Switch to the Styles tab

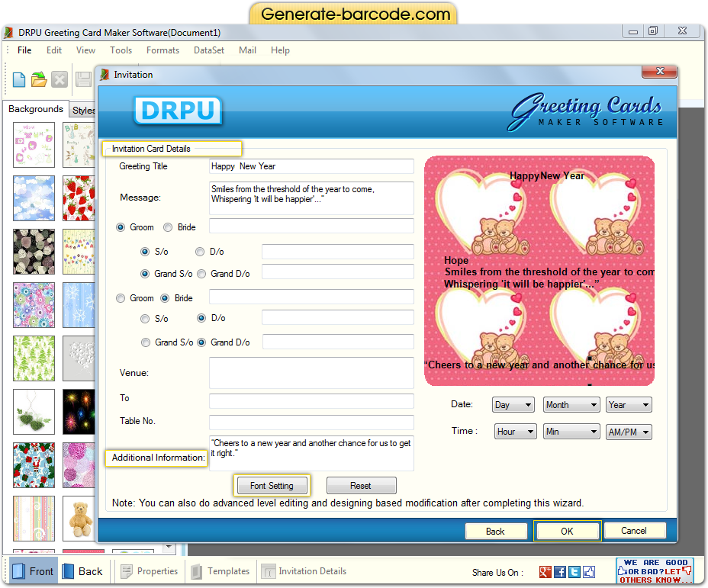click(83, 111)
